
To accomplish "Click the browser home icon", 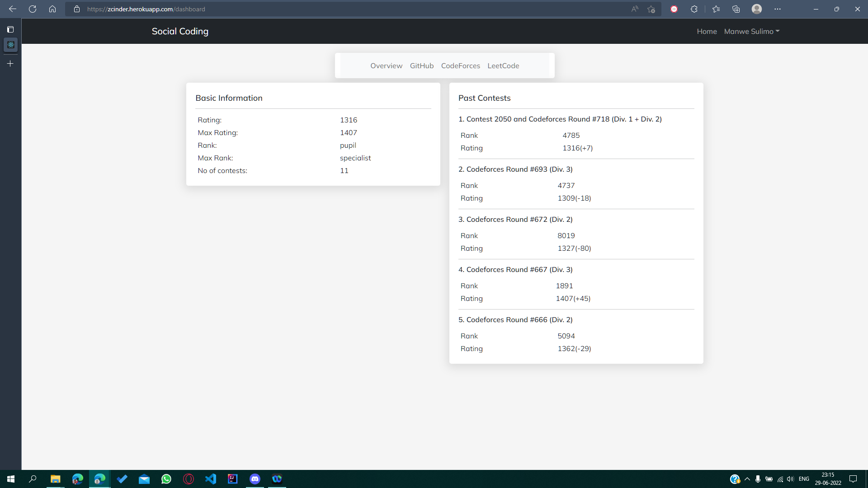I will pos(52,9).
